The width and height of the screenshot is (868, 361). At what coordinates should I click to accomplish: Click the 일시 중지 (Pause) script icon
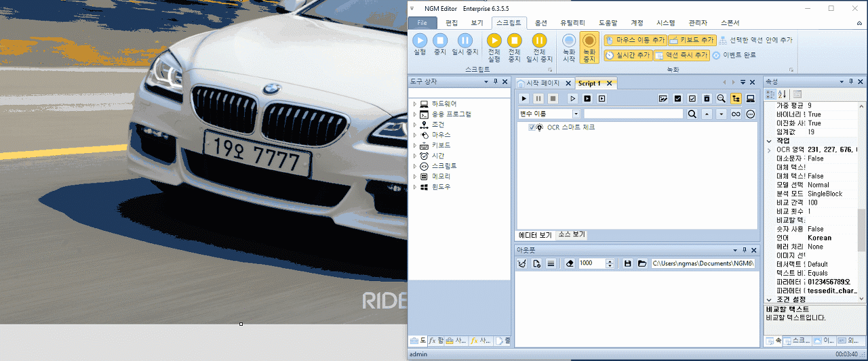click(465, 41)
